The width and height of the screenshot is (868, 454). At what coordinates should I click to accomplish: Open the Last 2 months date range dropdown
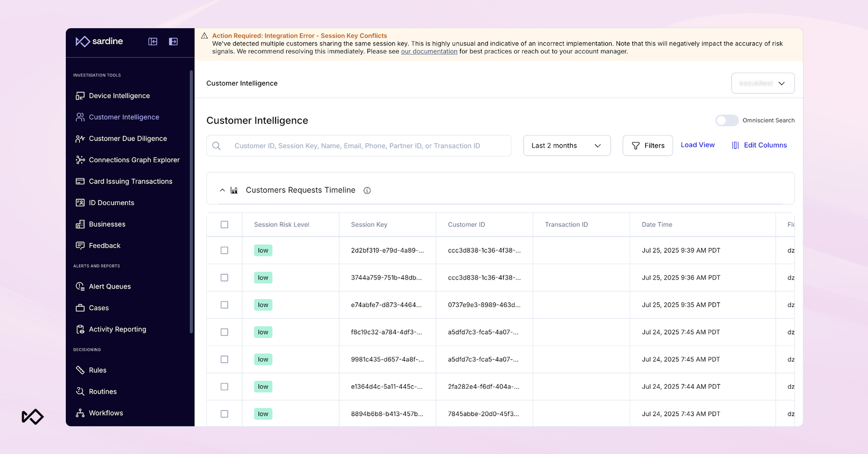tap(567, 146)
